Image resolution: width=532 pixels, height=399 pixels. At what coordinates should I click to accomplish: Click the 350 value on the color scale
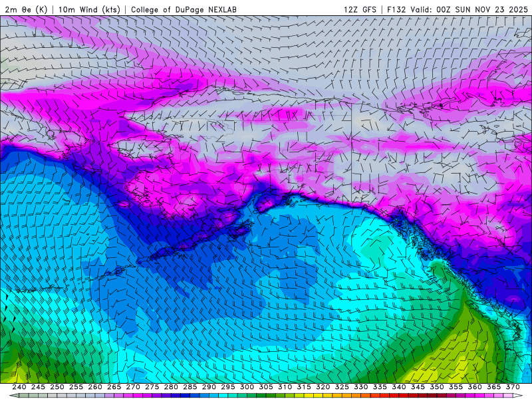[437, 387]
